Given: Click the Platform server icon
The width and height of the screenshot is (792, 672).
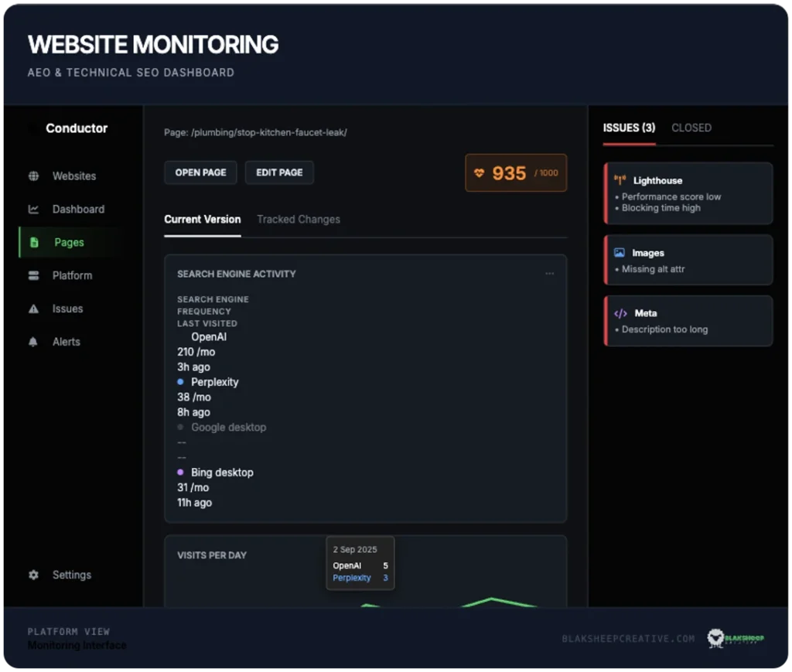Looking at the screenshot, I should pyautogui.click(x=33, y=275).
